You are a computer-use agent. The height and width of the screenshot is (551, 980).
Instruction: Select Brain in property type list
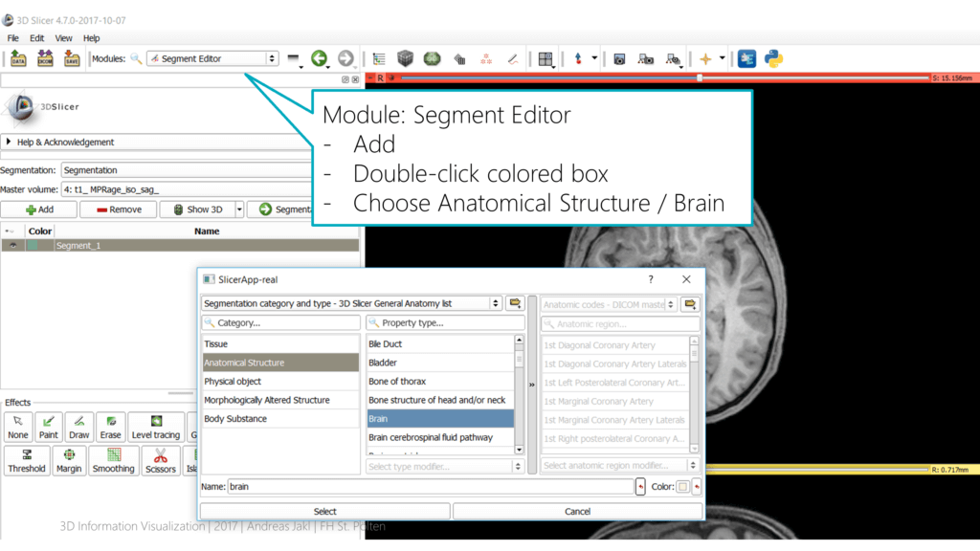click(x=440, y=419)
